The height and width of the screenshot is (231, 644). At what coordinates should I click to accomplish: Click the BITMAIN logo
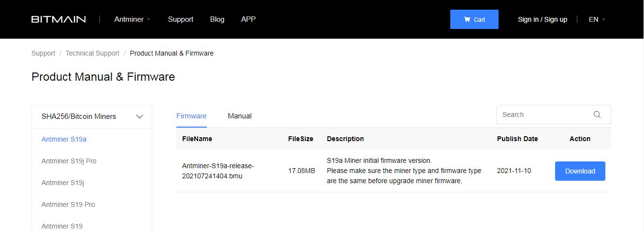pyautogui.click(x=58, y=19)
